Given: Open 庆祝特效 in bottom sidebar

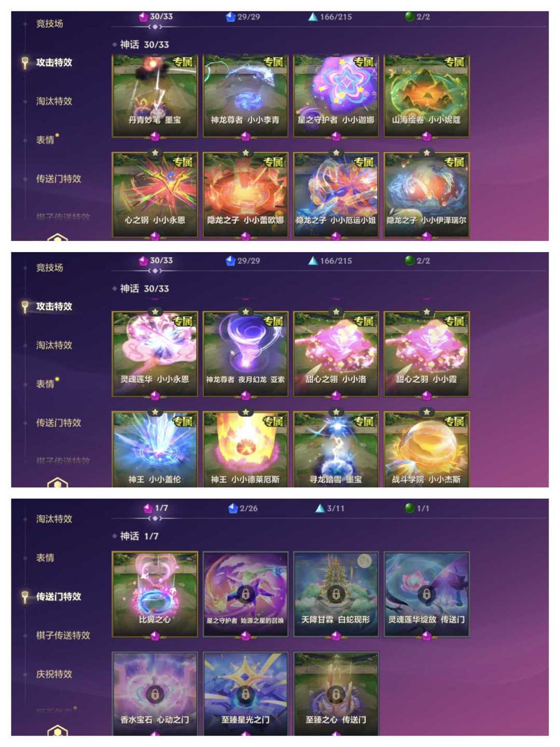Looking at the screenshot, I should [x=54, y=674].
